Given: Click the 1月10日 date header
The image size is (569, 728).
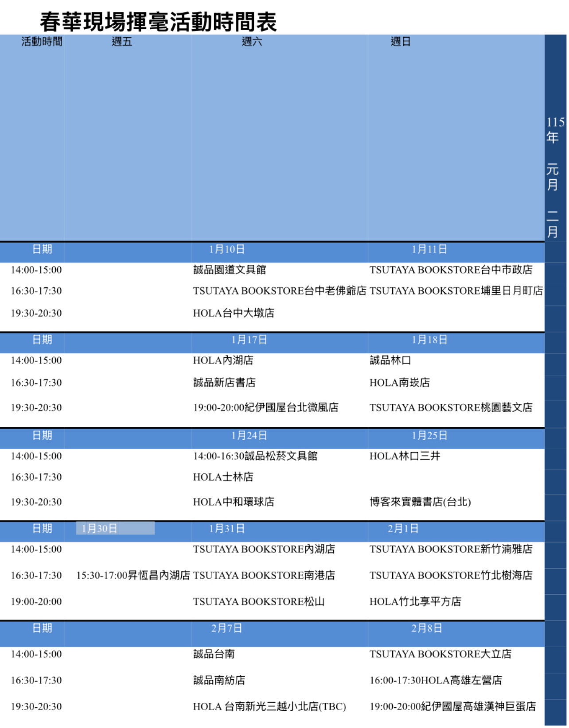Looking at the screenshot, I should [227, 249].
